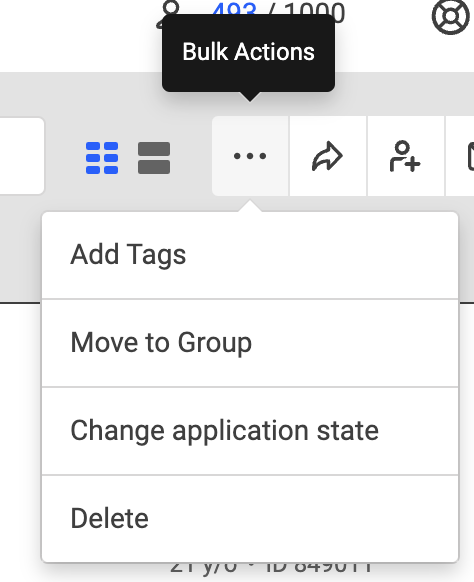
Task: Click the black Bulk Actions tooltip
Action: 248,53
